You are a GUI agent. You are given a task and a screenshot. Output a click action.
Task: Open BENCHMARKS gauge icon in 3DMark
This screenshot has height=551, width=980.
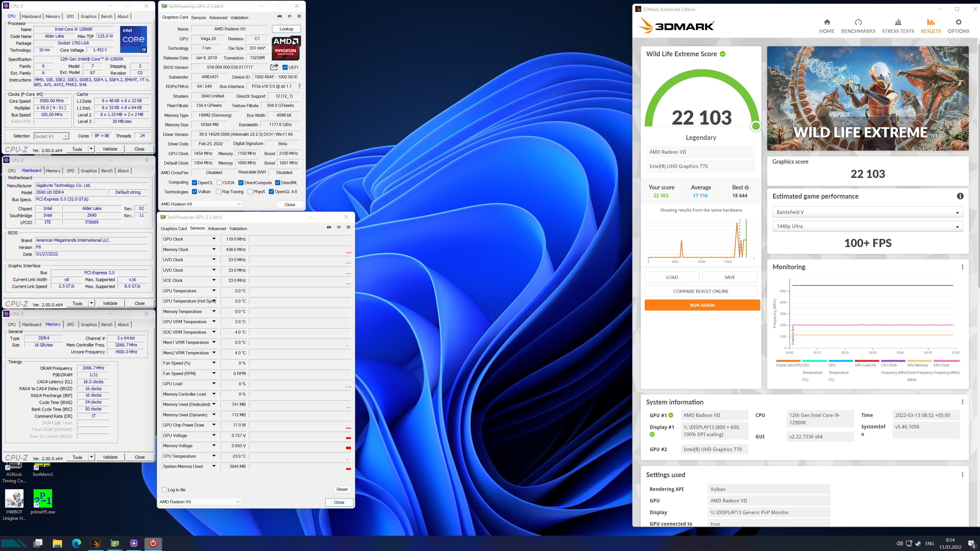(858, 22)
